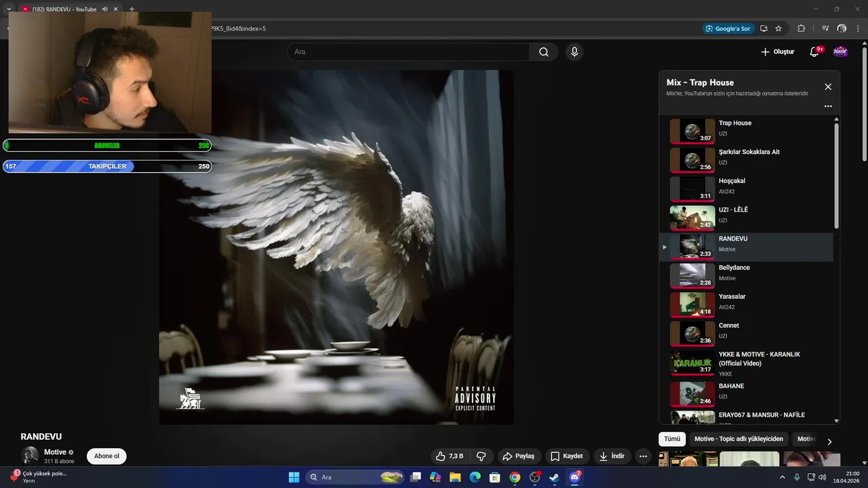Select the Tümü filter chip
This screenshot has width=868, height=488.
[x=672, y=439]
